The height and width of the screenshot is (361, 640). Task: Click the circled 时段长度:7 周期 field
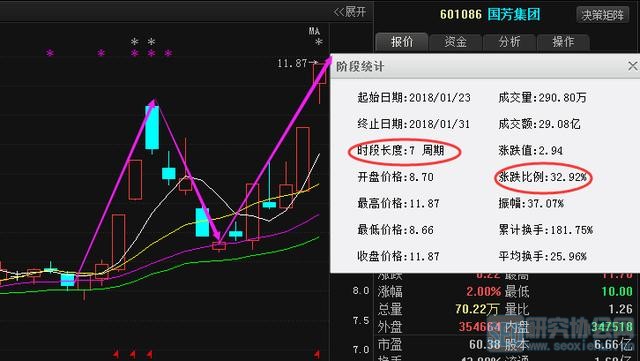point(401,151)
